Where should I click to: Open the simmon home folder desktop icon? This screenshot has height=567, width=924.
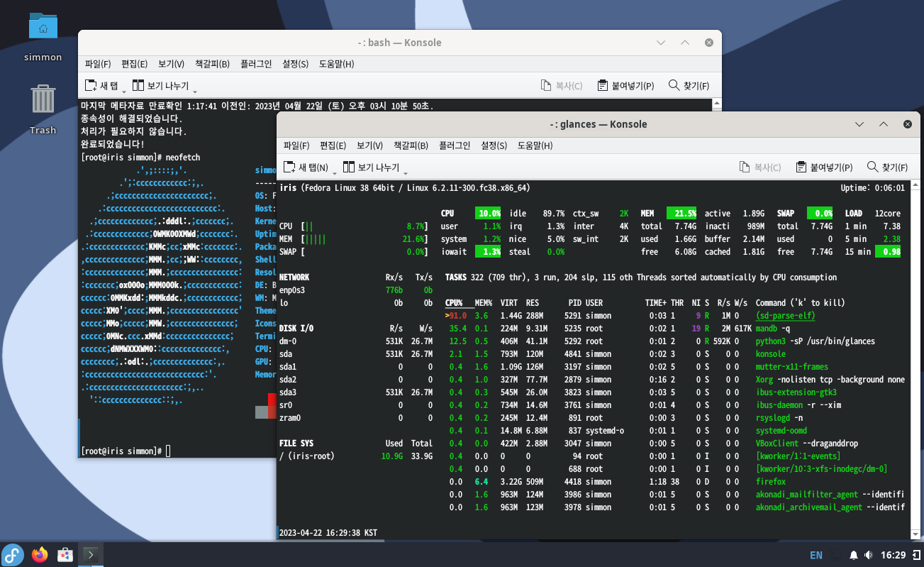43,36
